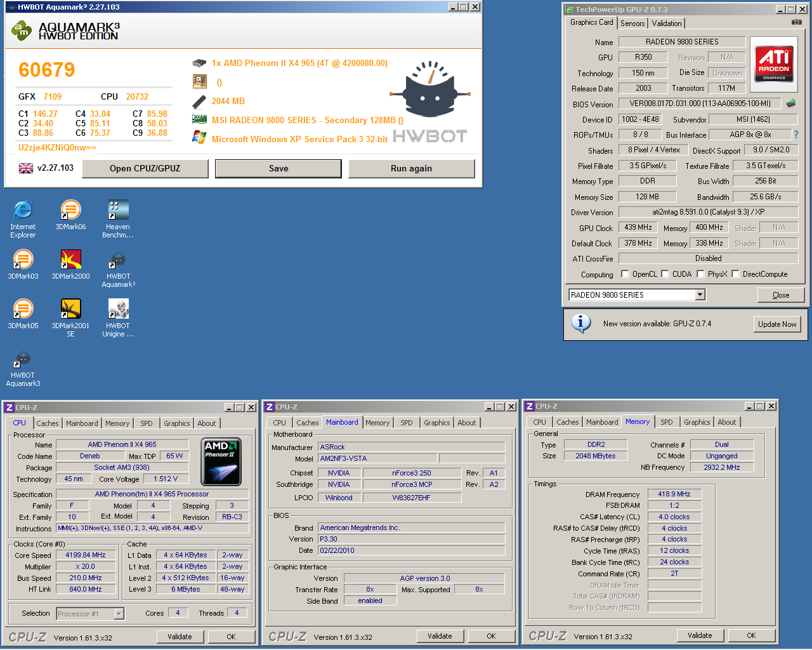
Task: Click the Windows logo icon in Aquamark results
Action: tap(199, 138)
